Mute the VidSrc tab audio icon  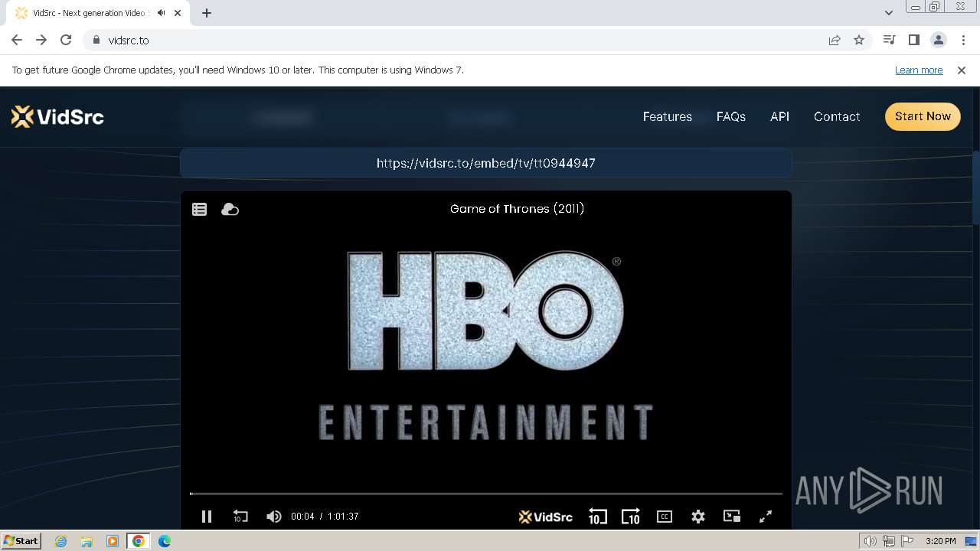(161, 13)
